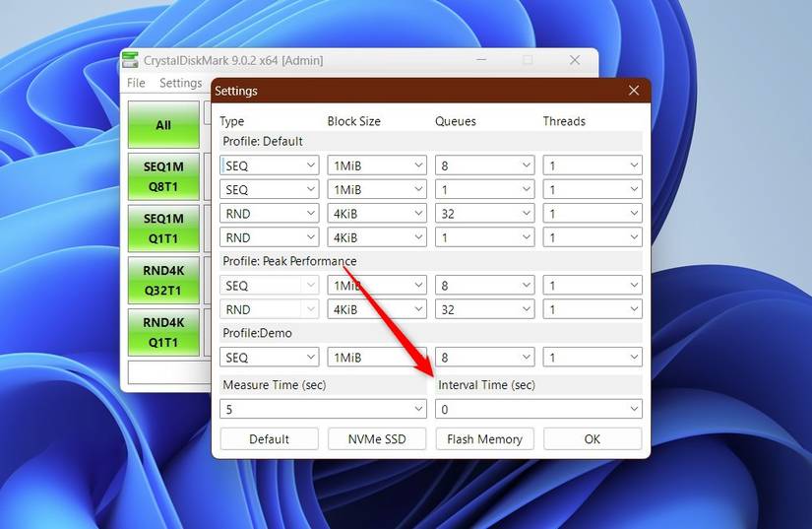Click the CrystalDiskMark window title text

pos(233,61)
